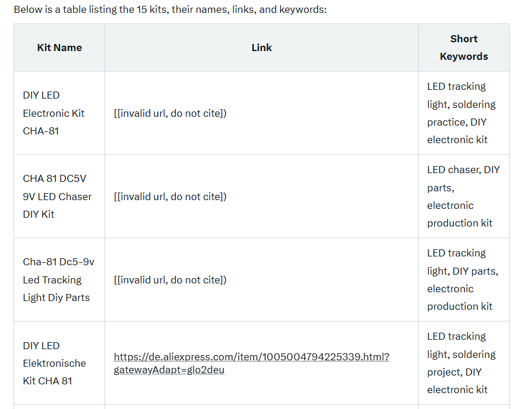Select the DIY LED Electronic Kit CHA-81 cell
532x409 pixels.
[59, 113]
